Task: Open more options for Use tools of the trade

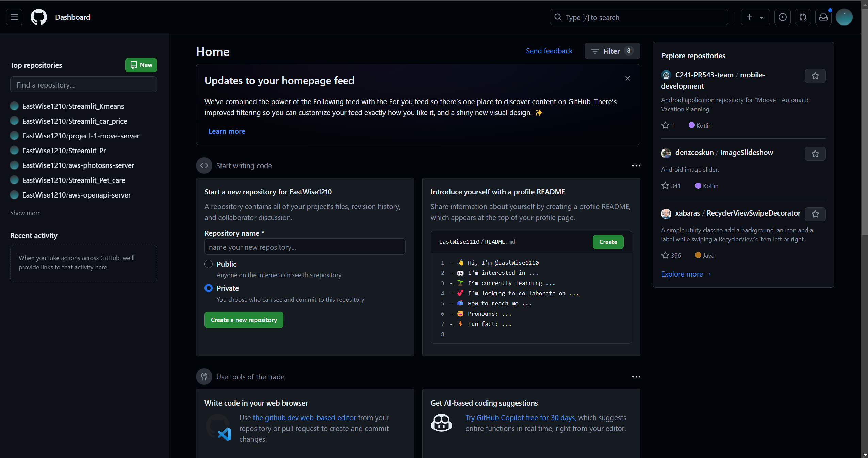Action: 636,377
